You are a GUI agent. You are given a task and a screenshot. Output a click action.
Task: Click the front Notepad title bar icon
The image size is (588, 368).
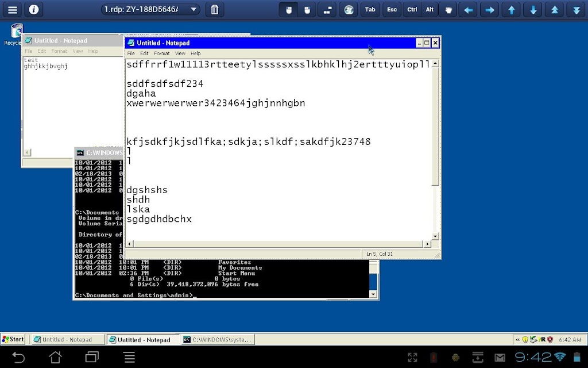(131, 43)
